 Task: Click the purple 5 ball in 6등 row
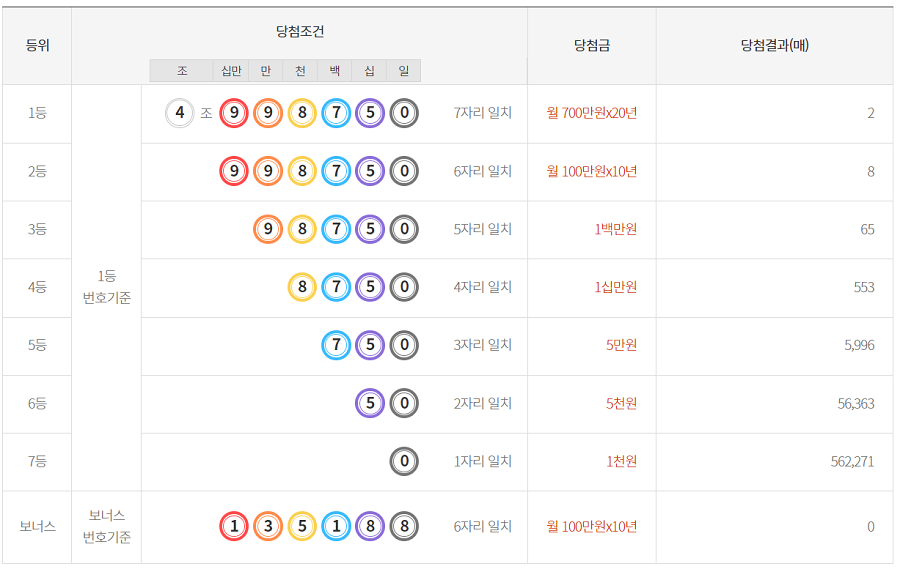pos(370,403)
